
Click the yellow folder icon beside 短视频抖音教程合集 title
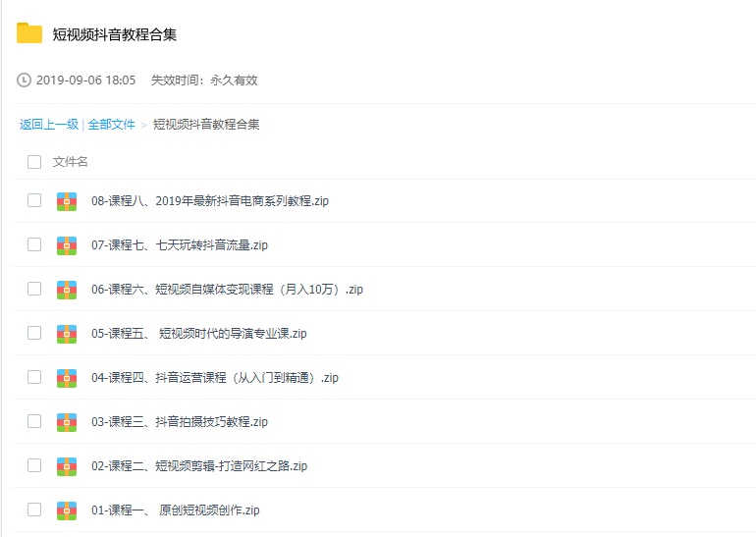[x=29, y=33]
